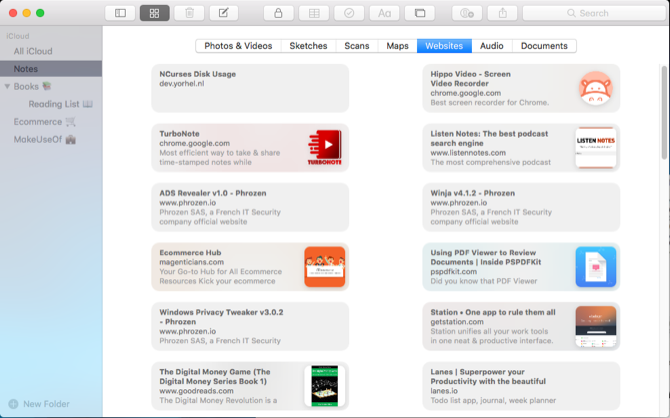Collapse the Books folder disclosure triangle
670x418 pixels.
click(7, 86)
